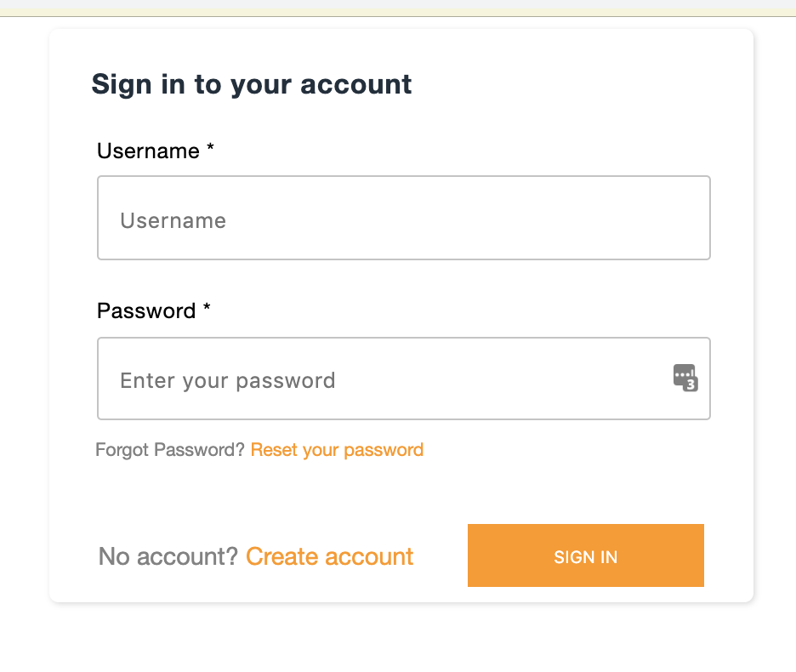Click the 'No account?' text
The width and height of the screenshot is (796, 672).
click(x=168, y=557)
